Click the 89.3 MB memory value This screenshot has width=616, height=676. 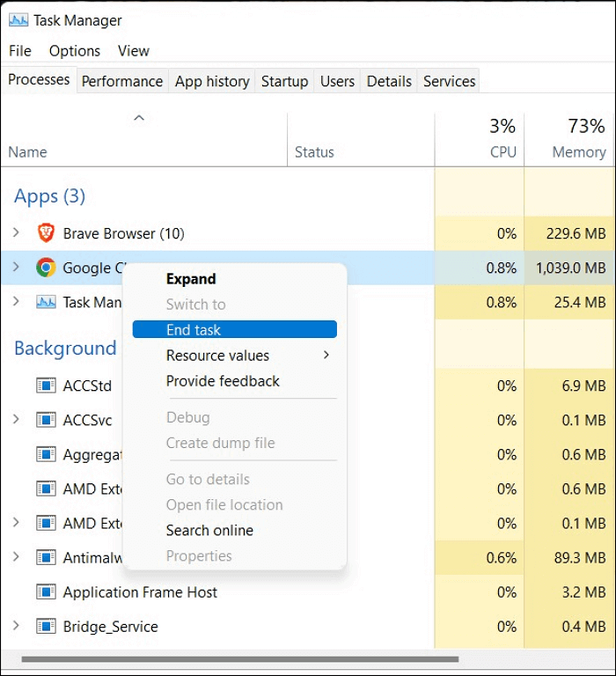click(580, 557)
